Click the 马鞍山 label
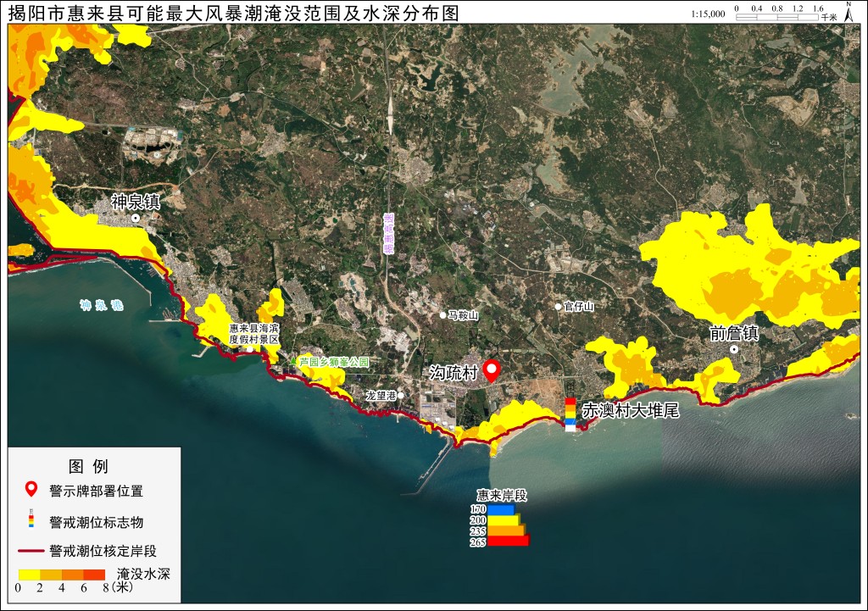 (464, 315)
